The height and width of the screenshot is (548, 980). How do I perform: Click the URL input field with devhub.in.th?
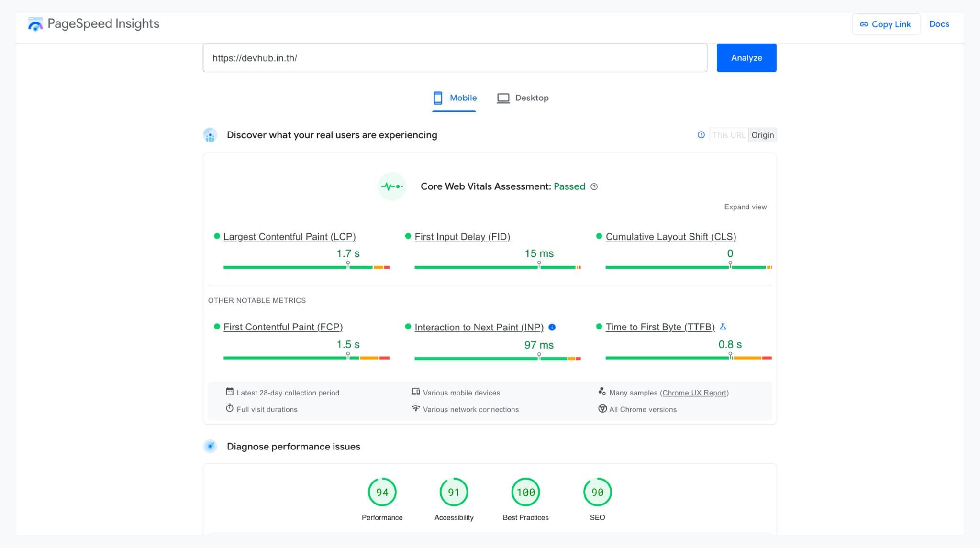[x=455, y=58]
